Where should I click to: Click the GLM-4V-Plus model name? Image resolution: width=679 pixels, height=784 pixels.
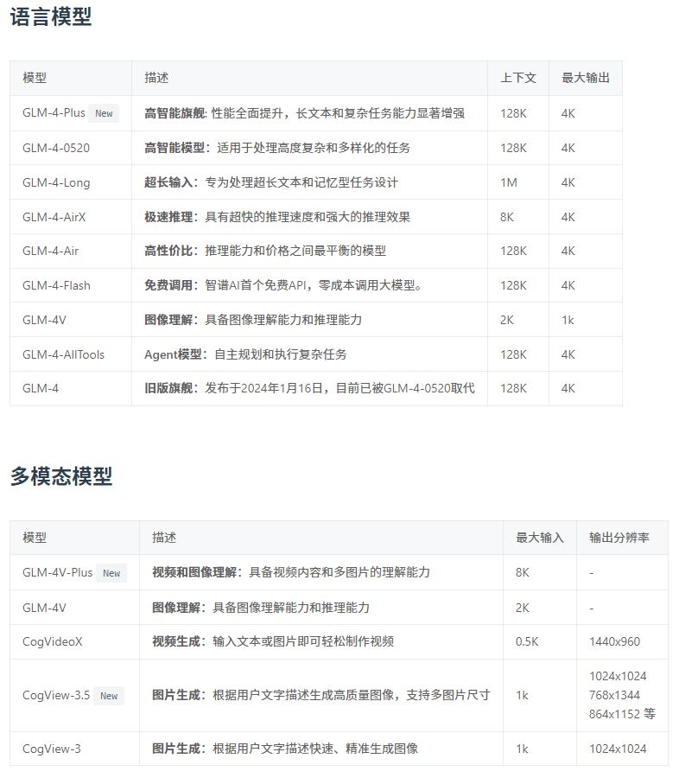pyautogui.click(x=58, y=572)
